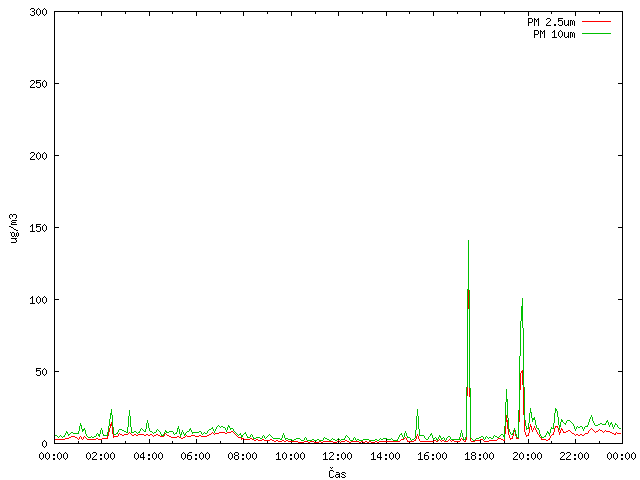Click the 22:00 time label

(x=574, y=456)
